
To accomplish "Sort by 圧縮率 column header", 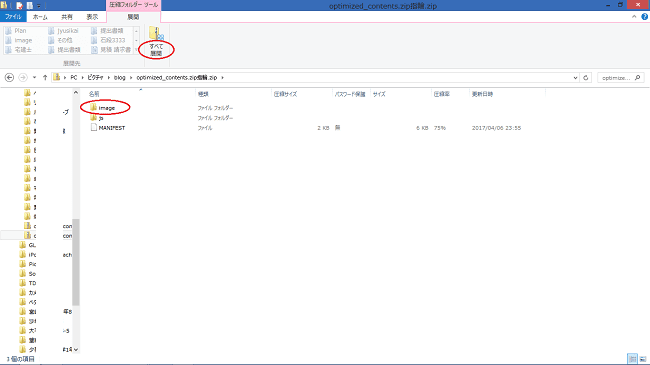I will [x=441, y=94].
